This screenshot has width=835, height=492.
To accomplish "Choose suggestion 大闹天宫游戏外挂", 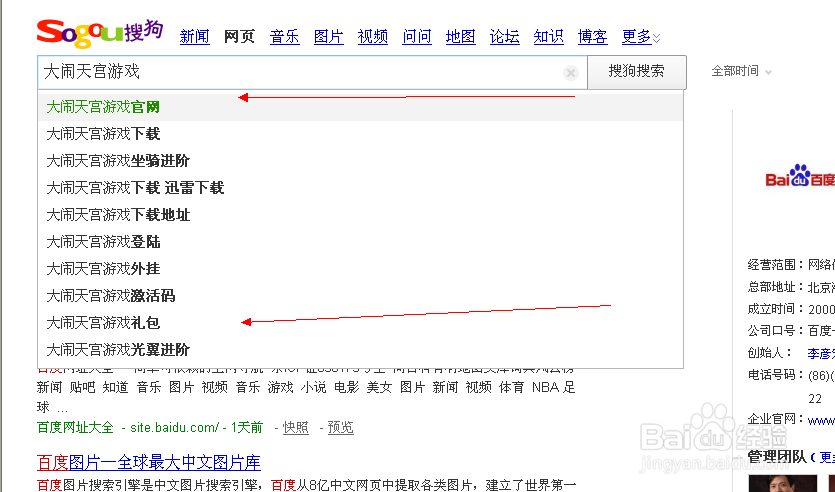I will (x=361, y=268).
